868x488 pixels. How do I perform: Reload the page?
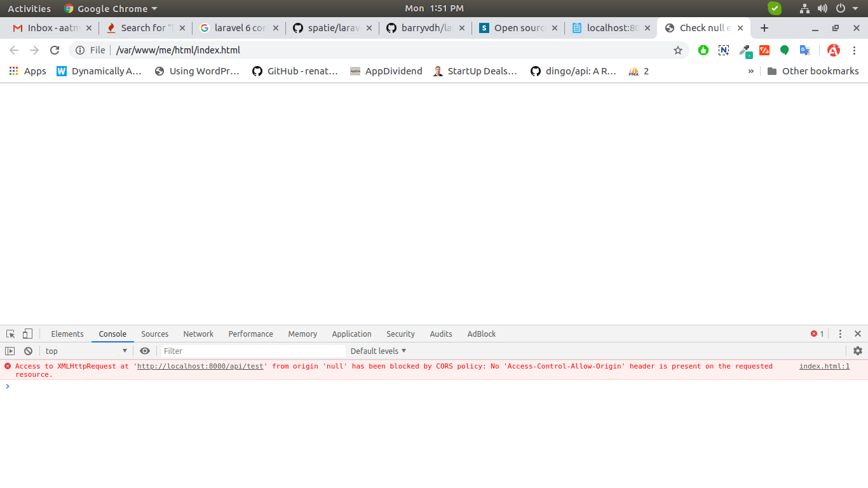(55, 50)
